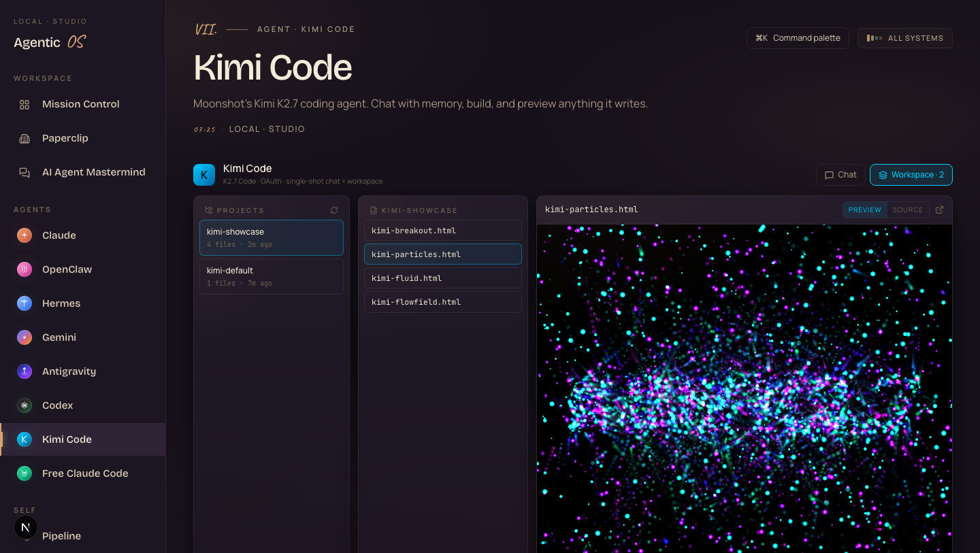This screenshot has width=980, height=553.
Task: Click the Agentic OS logo
Action: point(50,42)
